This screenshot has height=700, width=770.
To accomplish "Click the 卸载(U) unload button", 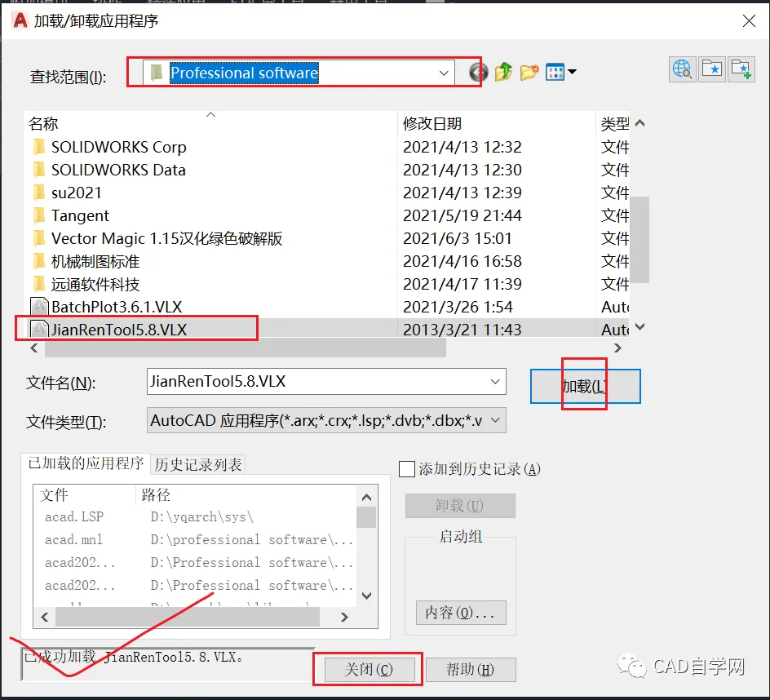I will tap(460, 506).
